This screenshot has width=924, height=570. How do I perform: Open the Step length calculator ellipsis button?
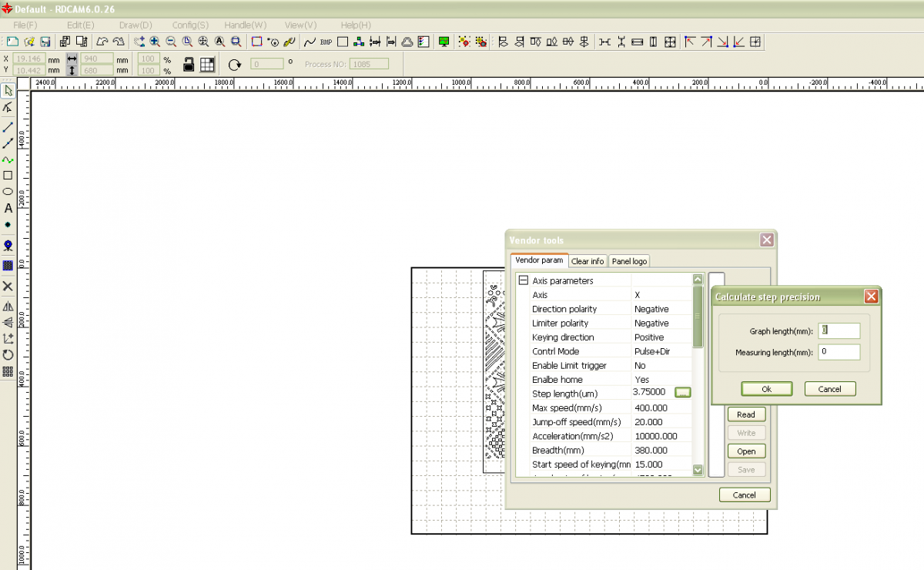(x=683, y=392)
